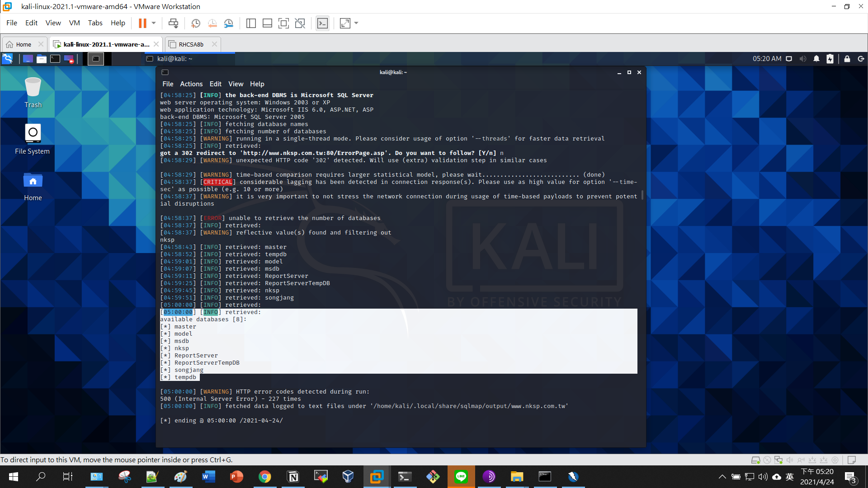Screen dimensions: 868x488
Task: Click the terminal window title icon
Action: tap(165, 72)
